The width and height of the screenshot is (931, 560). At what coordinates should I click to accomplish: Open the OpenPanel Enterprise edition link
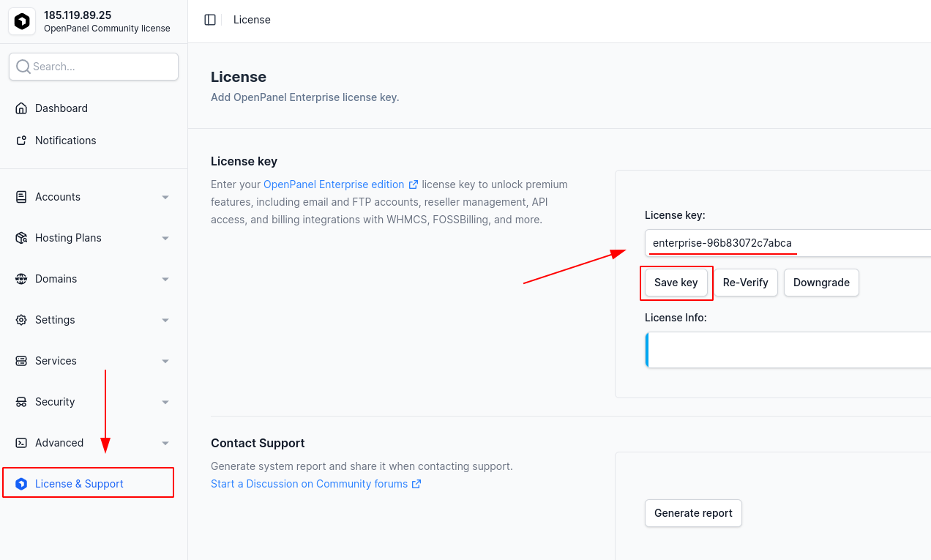point(334,184)
